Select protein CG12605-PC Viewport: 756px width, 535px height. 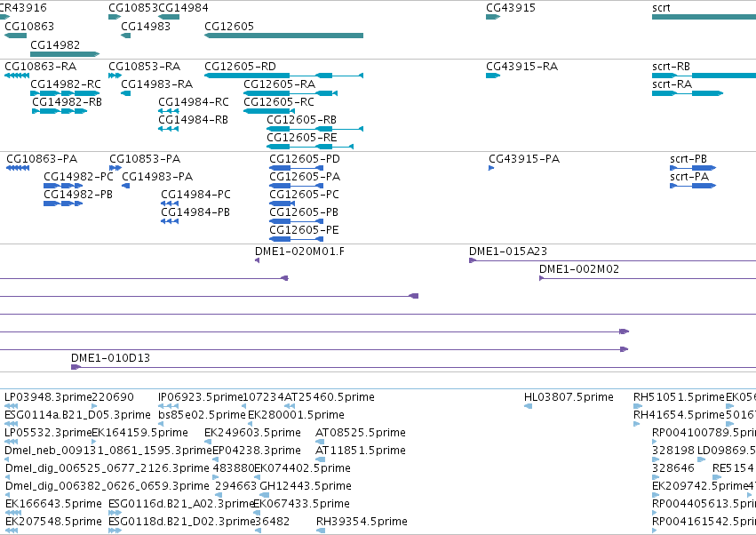282,204
